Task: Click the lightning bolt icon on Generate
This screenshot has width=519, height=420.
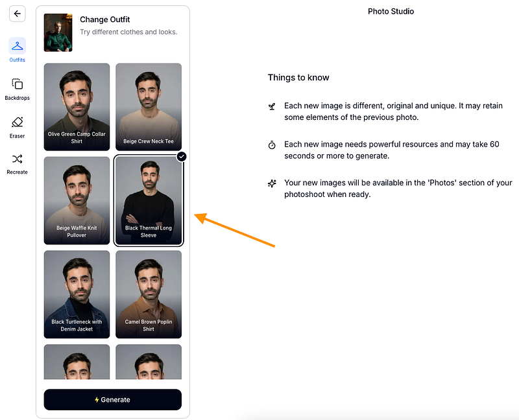Action: click(x=97, y=399)
